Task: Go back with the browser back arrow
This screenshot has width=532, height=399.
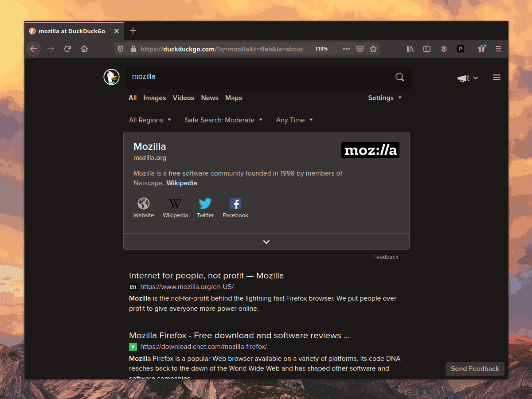Action: click(34, 49)
